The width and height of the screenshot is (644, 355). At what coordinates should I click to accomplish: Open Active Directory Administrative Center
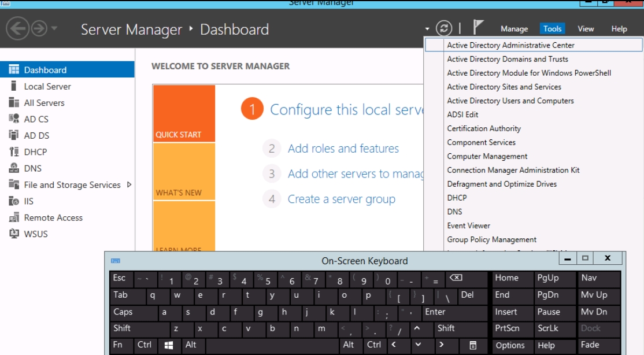point(534,45)
